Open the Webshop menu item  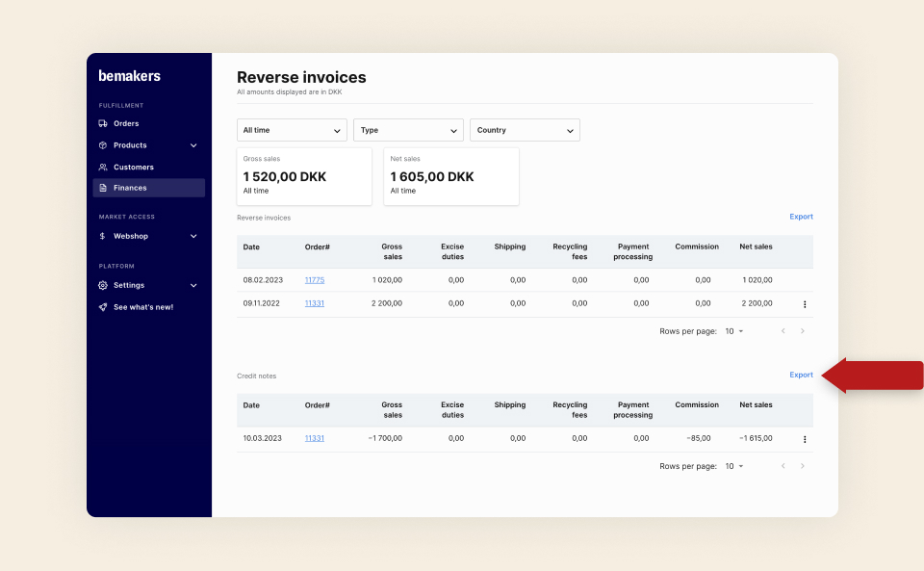click(148, 236)
